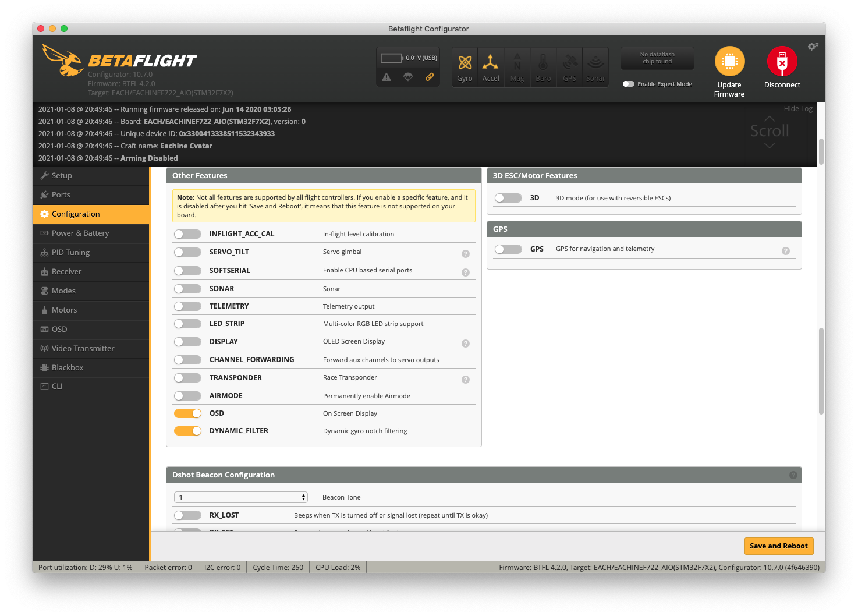Click the Mag sensor icon
This screenshot has width=858, height=616.
(517, 67)
